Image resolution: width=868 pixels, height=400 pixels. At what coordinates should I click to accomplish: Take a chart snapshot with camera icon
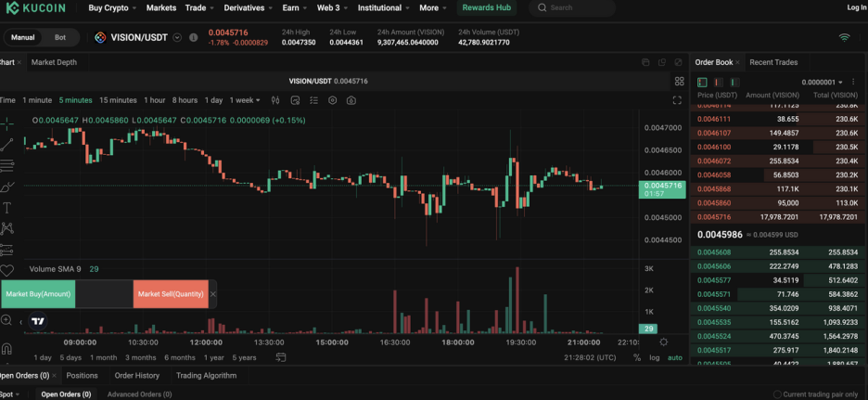point(351,100)
